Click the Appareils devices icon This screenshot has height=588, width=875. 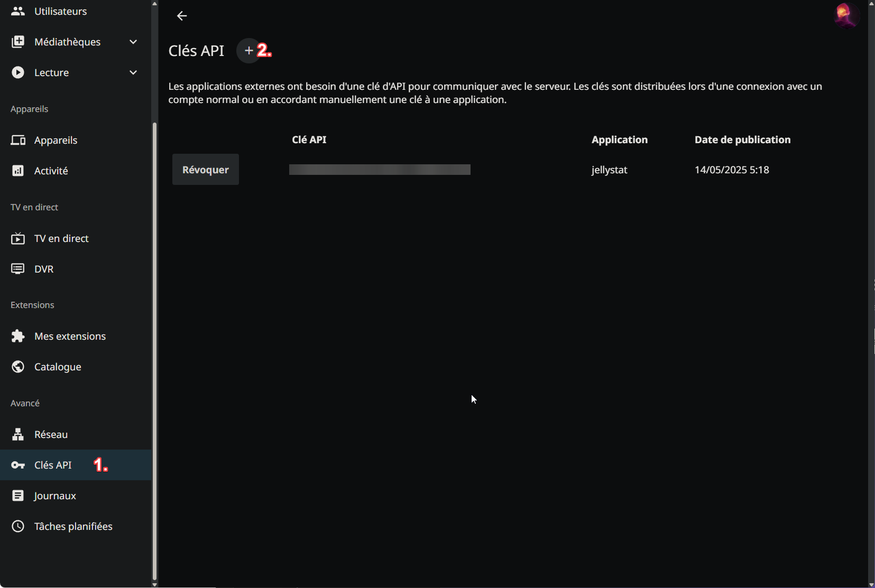[x=18, y=140]
